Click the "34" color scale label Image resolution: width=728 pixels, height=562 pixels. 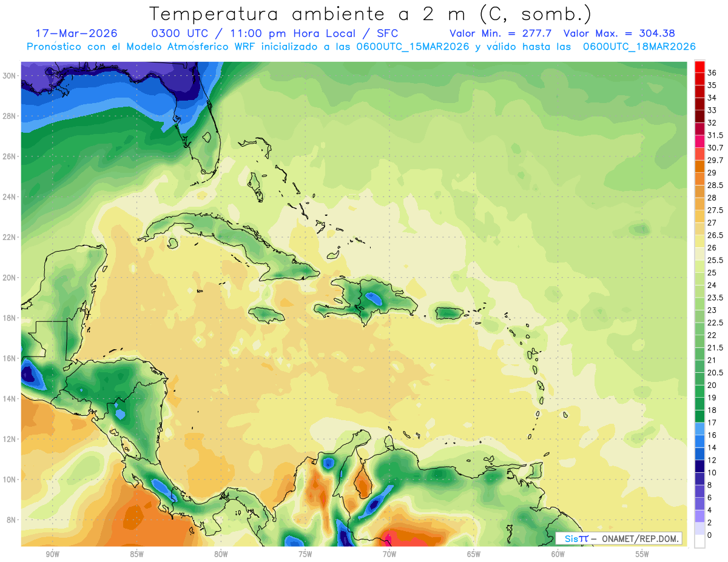click(712, 98)
